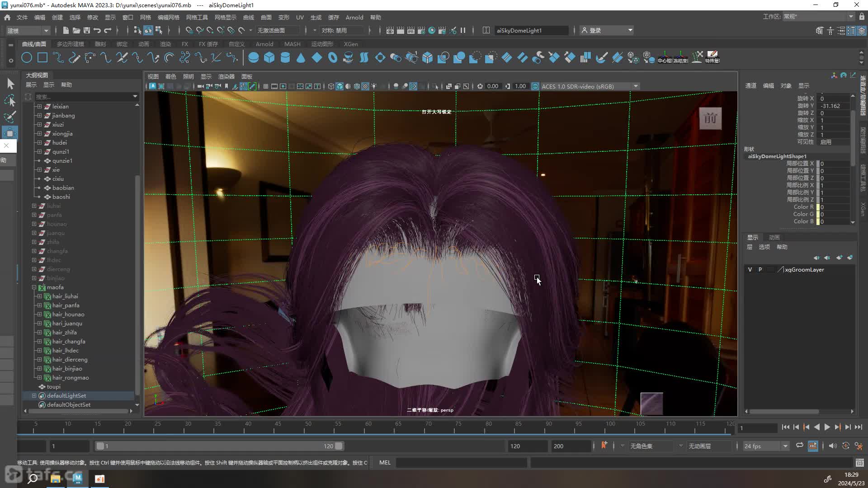The image size is (868, 488).
Task: Open the workspace 常规 dropdown
Action: click(x=818, y=16)
